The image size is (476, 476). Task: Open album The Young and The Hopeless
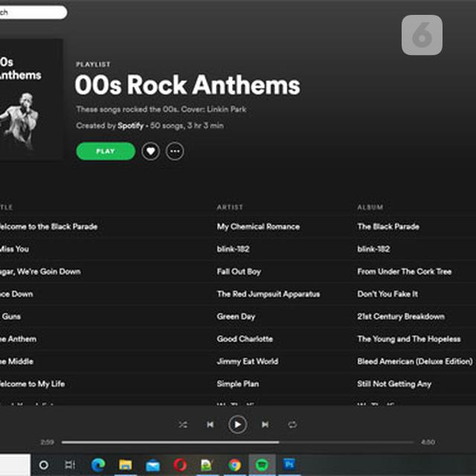click(x=409, y=339)
